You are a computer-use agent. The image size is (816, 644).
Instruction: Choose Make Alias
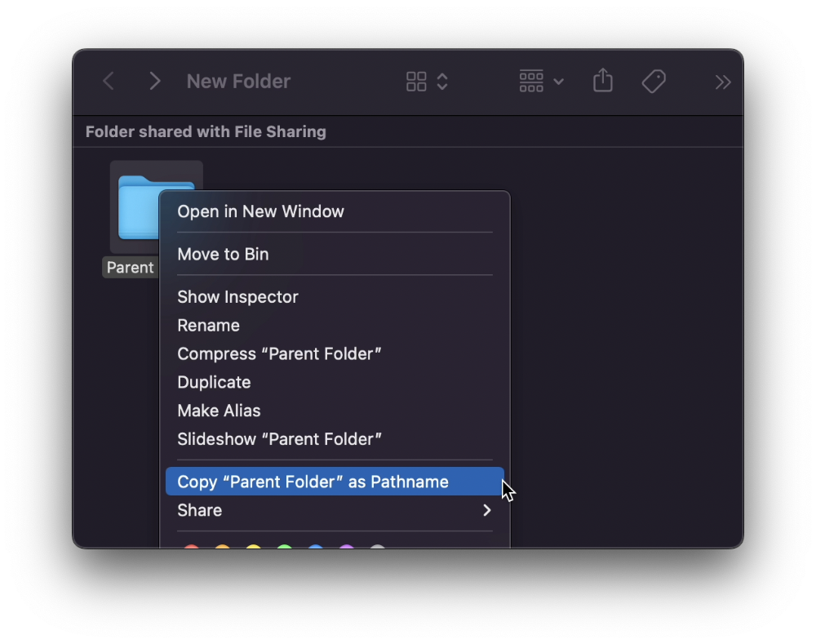335,411
